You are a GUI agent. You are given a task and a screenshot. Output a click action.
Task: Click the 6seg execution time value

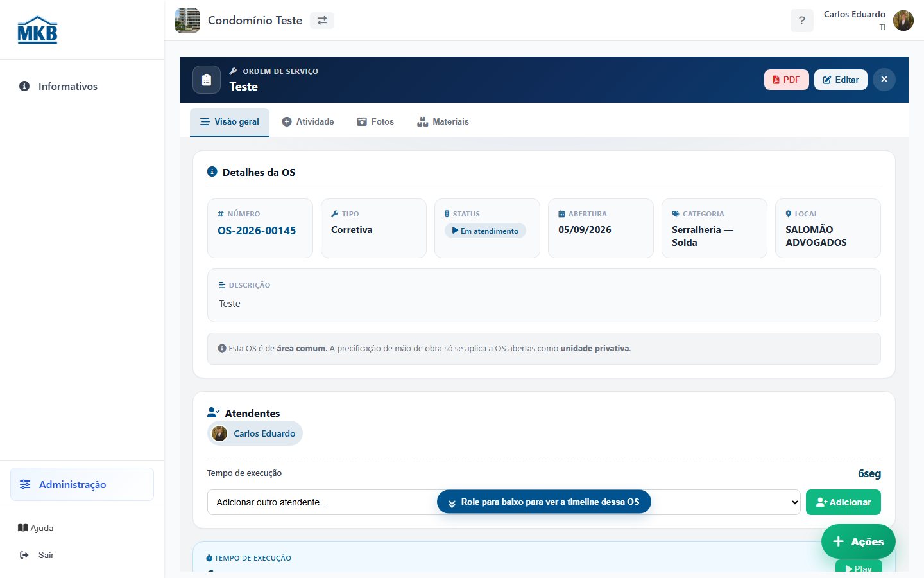[869, 473]
